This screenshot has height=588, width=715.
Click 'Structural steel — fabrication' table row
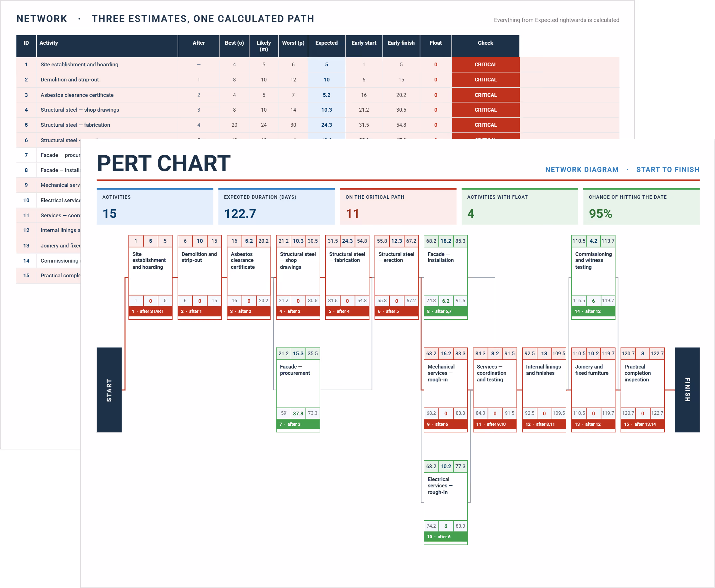click(318, 125)
